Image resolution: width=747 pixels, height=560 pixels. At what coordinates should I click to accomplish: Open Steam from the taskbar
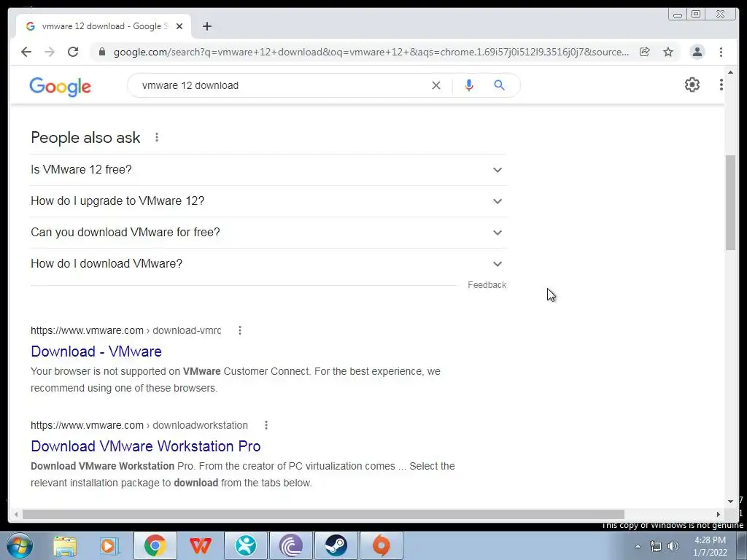click(336, 545)
